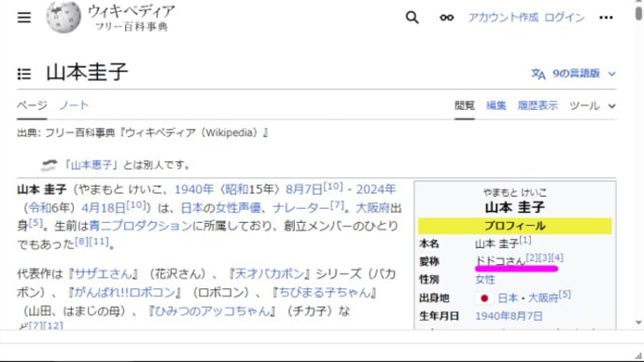This screenshot has height=362, width=644.
Task: Open the 青二プロダクション link
Action: pyautogui.click(x=140, y=226)
